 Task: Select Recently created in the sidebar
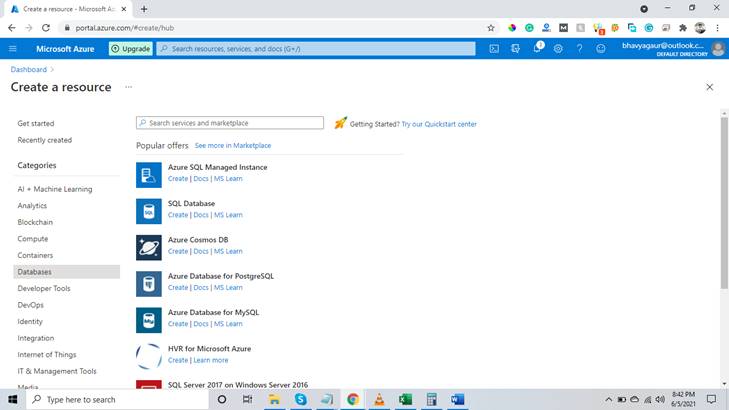coord(45,140)
